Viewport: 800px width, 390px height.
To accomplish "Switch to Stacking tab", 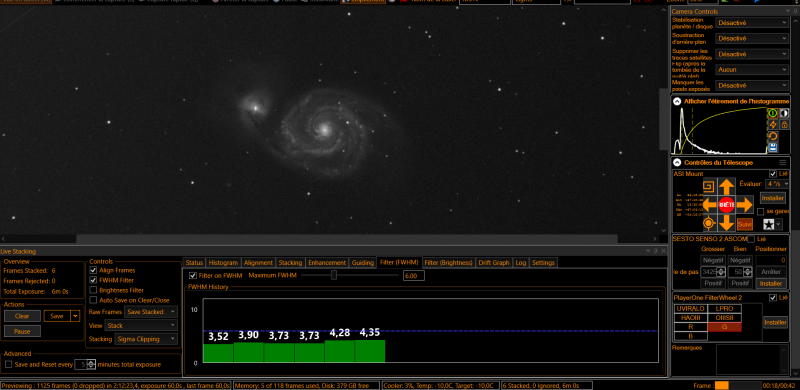I will click(x=290, y=262).
